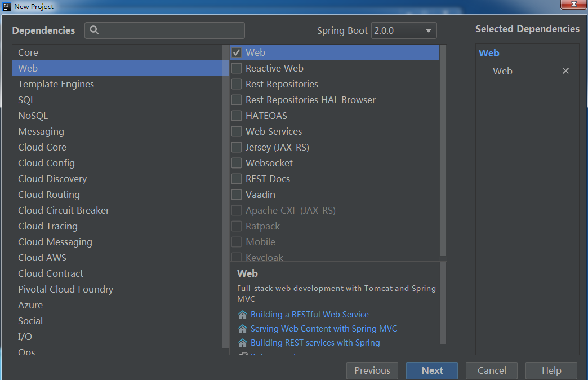588x380 pixels.
Task: Click the disabled Mobile checkbox
Action: (x=236, y=242)
